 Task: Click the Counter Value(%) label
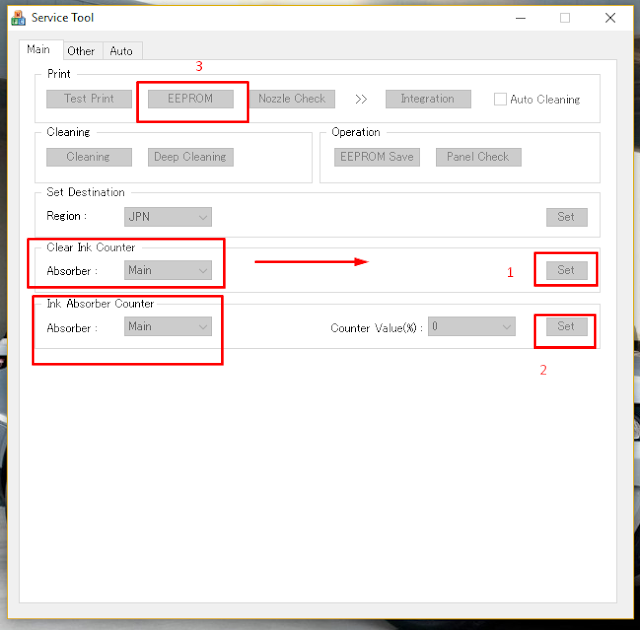pos(376,328)
